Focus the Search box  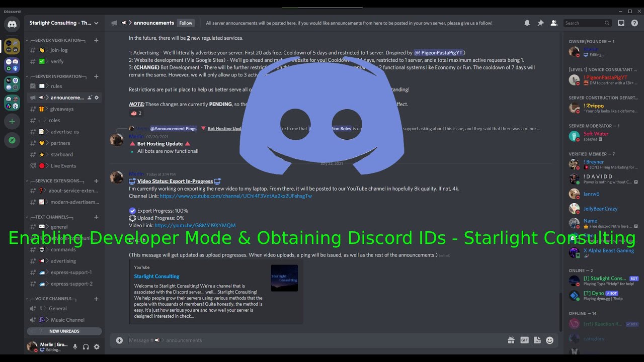coord(587,23)
